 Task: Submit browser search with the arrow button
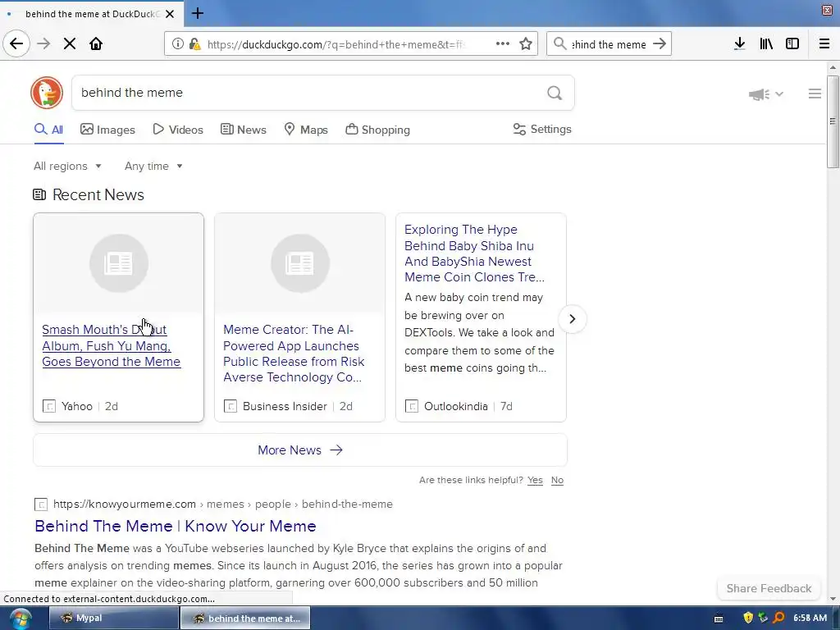pyautogui.click(x=660, y=44)
